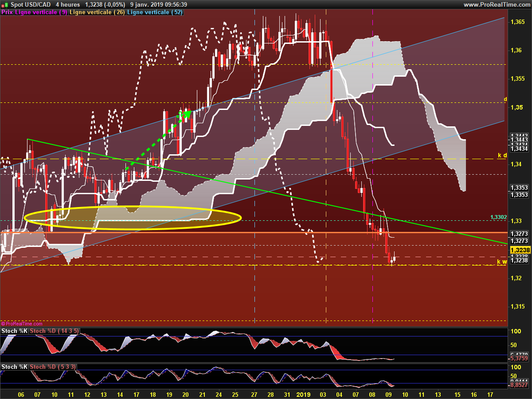
Task: Click date 31 on the time axis
Action: pyautogui.click(x=287, y=394)
